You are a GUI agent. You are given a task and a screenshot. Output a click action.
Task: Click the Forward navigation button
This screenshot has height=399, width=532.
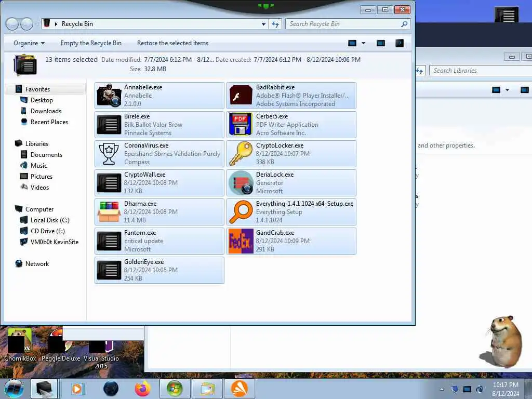(x=27, y=24)
